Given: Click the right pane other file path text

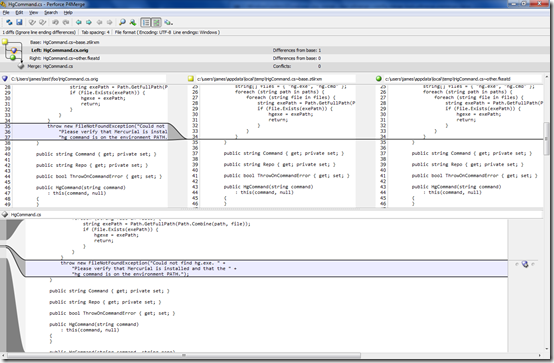Looking at the screenshot, I should coord(448,79).
